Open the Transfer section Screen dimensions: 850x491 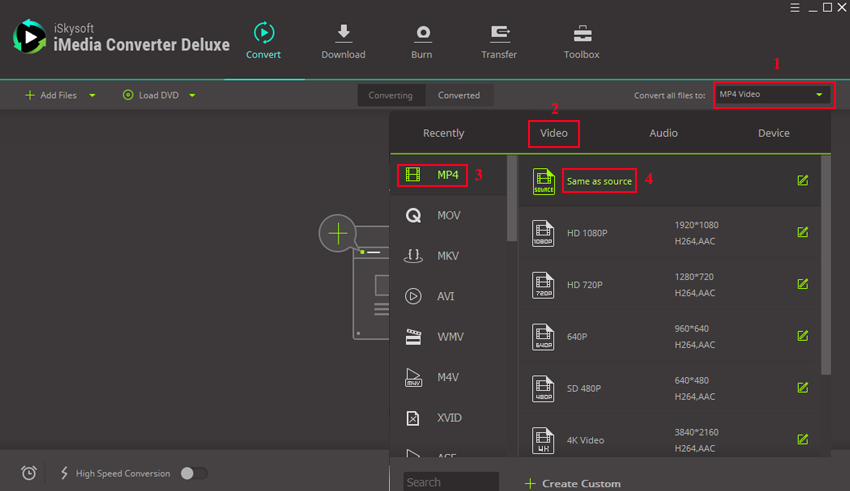pyautogui.click(x=499, y=42)
